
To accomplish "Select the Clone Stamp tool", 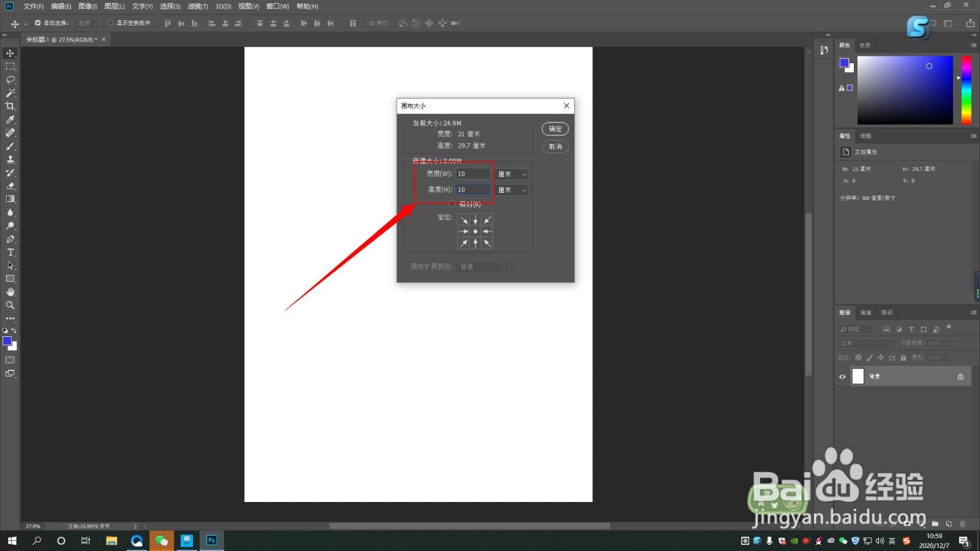I will (x=10, y=159).
